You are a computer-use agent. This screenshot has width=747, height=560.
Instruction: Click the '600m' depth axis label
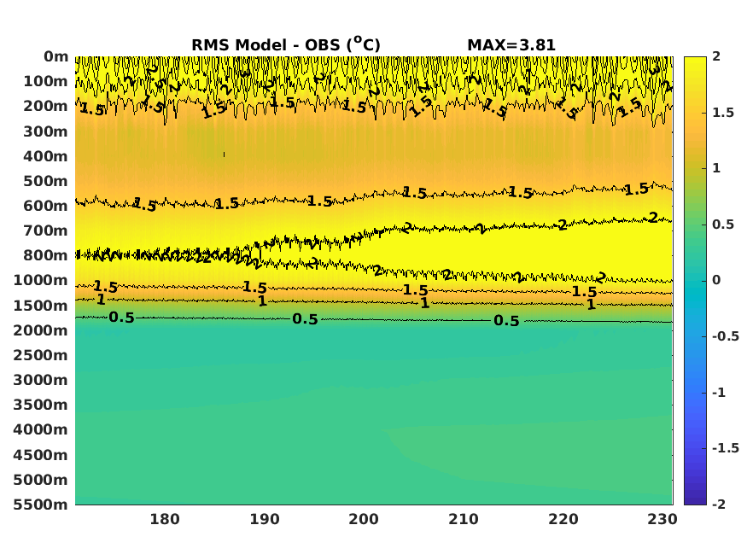(46, 206)
